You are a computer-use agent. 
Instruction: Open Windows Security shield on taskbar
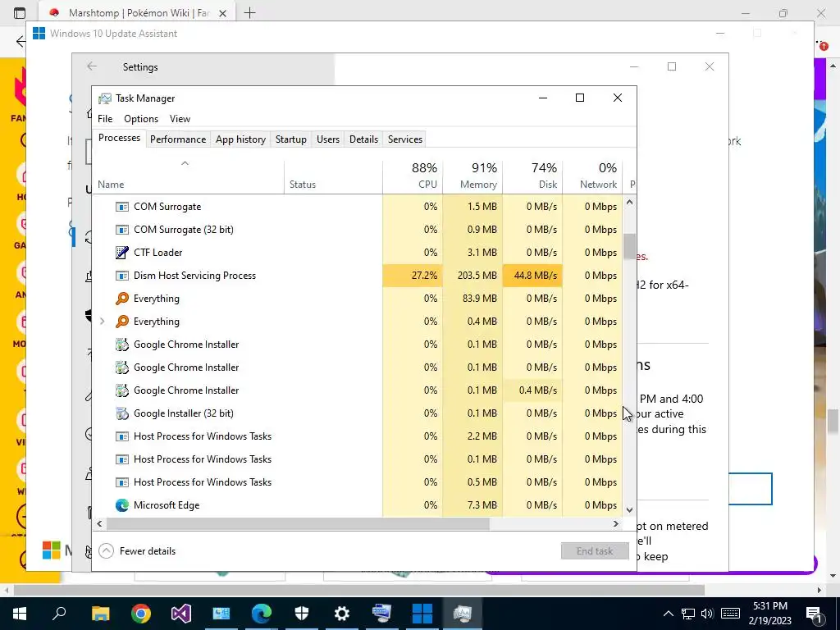pos(302,614)
